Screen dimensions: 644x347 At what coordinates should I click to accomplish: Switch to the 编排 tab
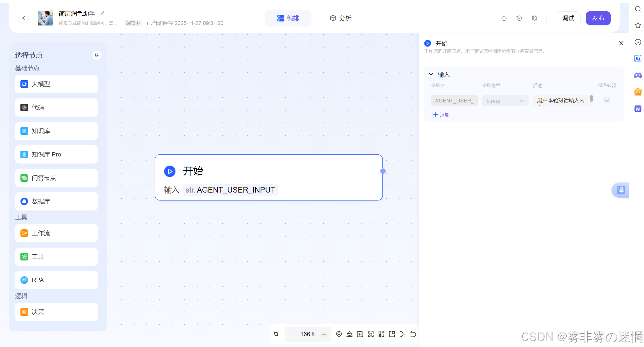288,18
